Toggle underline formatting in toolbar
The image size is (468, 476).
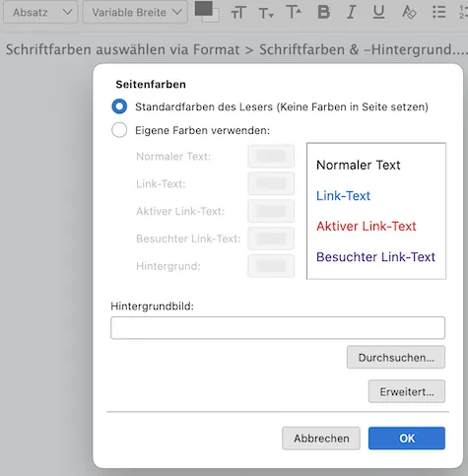(378, 12)
